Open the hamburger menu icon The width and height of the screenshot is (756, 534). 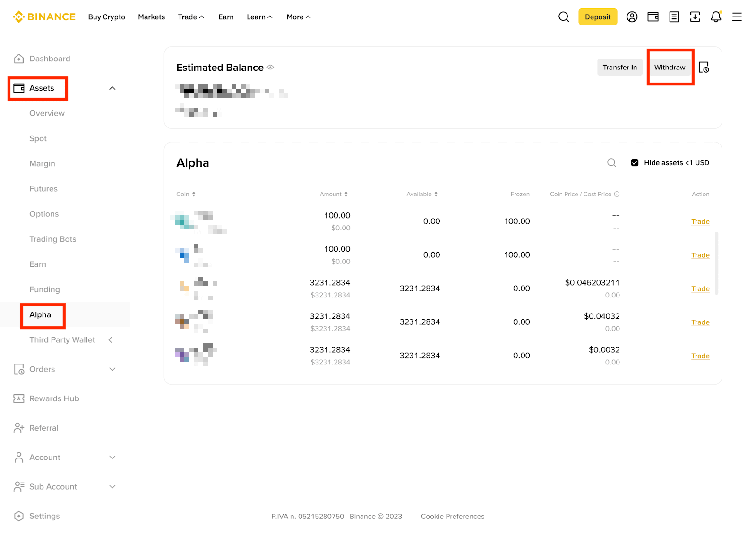point(737,17)
